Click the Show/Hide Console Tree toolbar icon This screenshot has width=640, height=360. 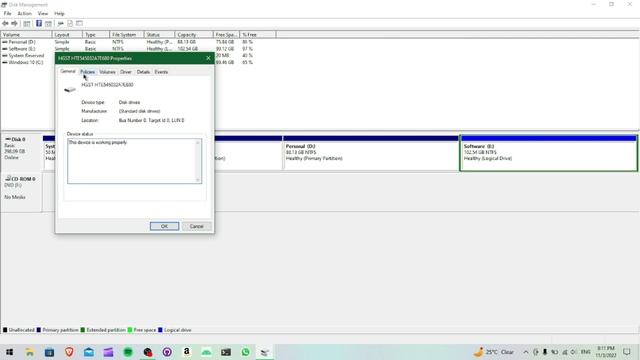pos(27,24)
